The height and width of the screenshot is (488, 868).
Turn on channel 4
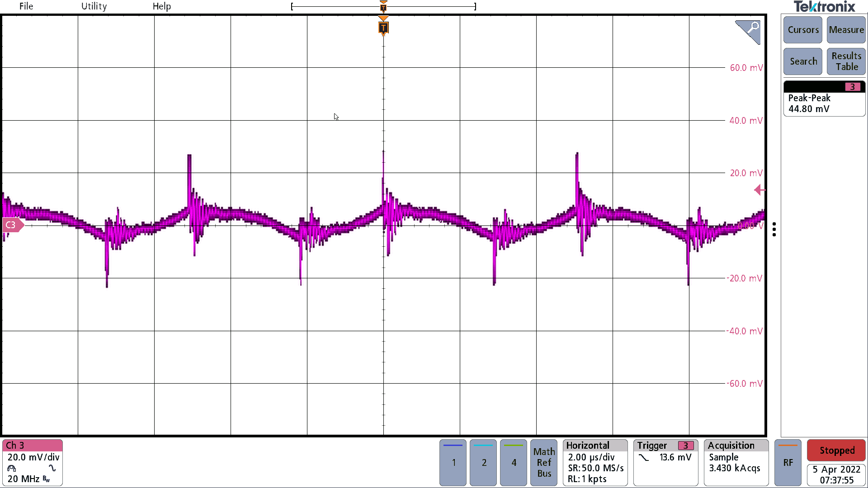(514, 462)
